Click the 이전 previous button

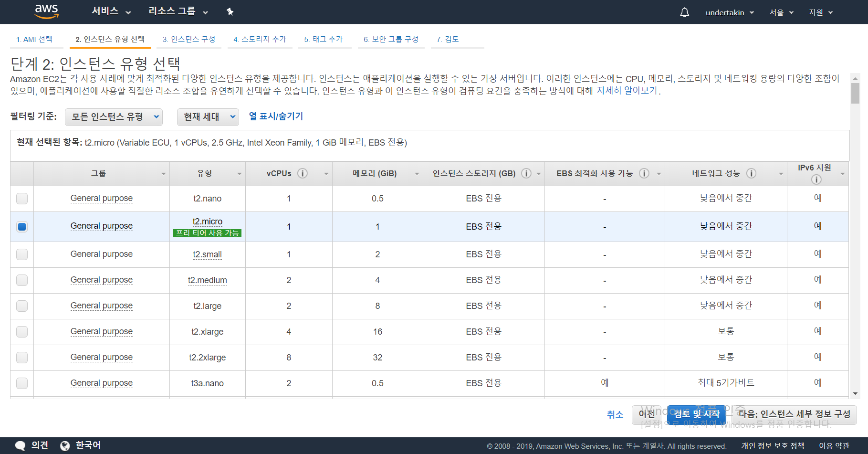click(x=647, y=414)
